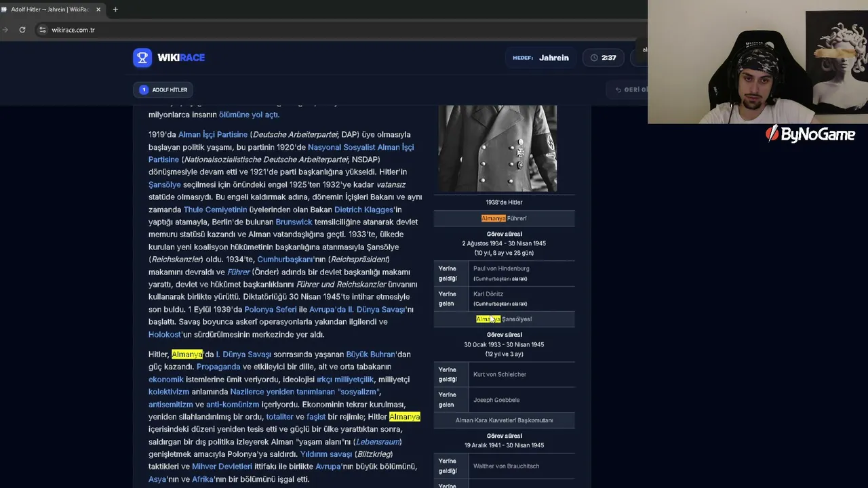Open the 'Almanya Şansölyesi' infobox heading link
Screen dimensions: 868x488
point(504,319)
